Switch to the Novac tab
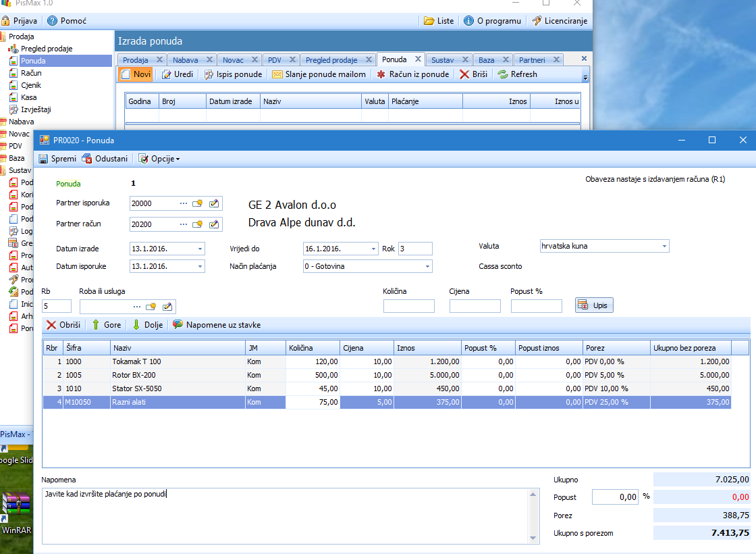756x554 pixels. (233, 60)
